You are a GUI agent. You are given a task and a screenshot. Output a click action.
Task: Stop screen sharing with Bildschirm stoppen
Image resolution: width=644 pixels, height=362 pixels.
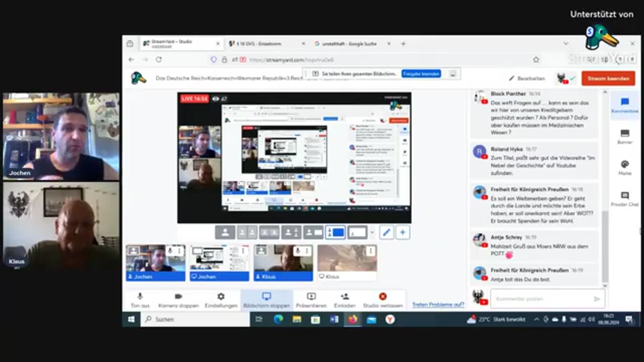pyautogui.click(x=267, y=300)
